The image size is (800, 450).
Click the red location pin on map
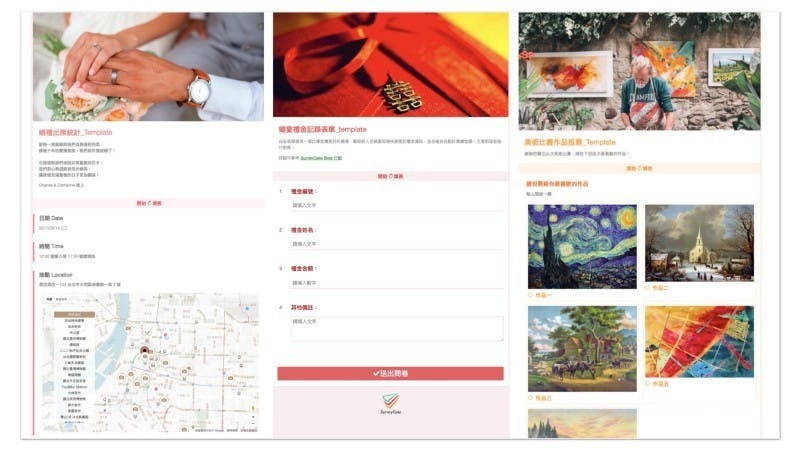click(144, 351)
